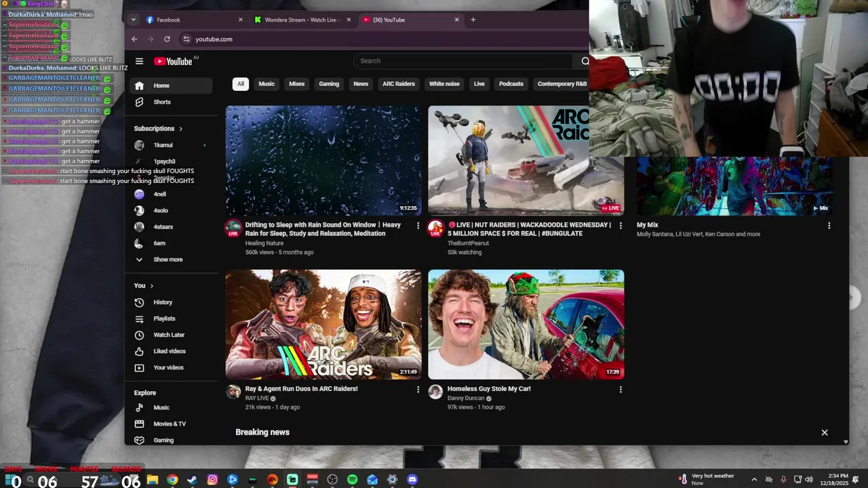This screenshot has width=868, height=488.
Task: Open more options for My Mix
Action: pos(829,226)
